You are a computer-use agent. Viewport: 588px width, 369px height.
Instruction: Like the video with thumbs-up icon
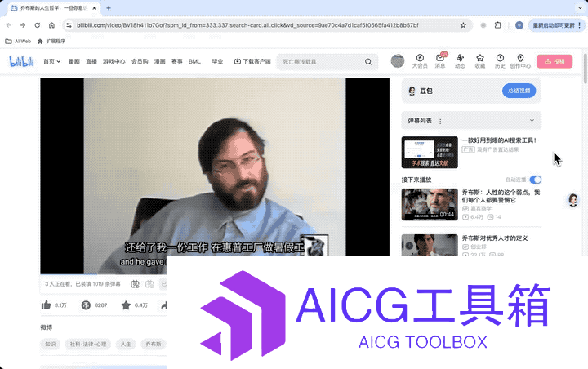(46, 305)
